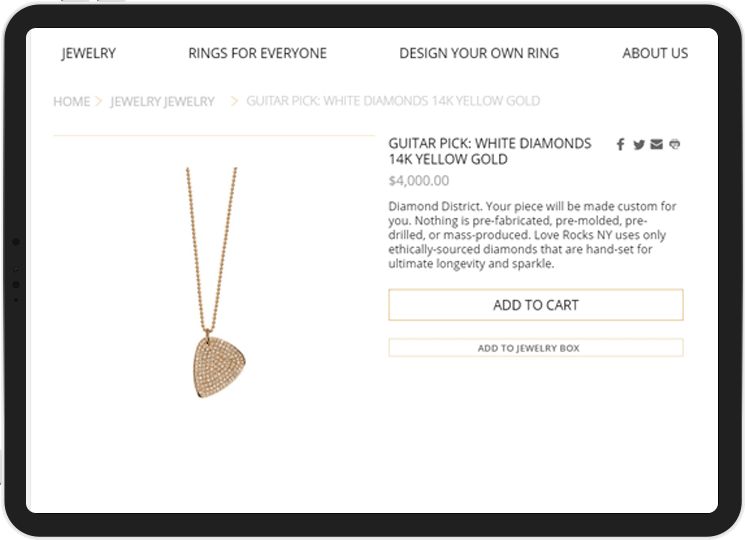The width and height of the screenshot is (745, 540).
Task: Go to Design Your Own Ring
Action: click(479, 53)
